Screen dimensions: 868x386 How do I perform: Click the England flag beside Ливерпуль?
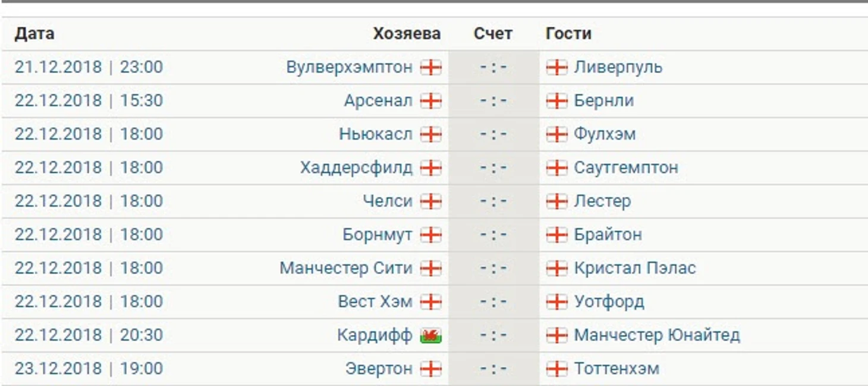(556, 67)
